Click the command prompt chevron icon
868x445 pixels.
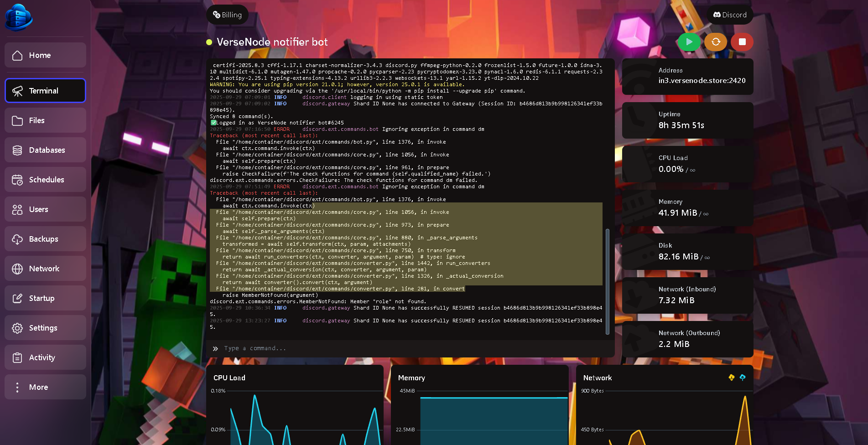click(x=215, y=348)
